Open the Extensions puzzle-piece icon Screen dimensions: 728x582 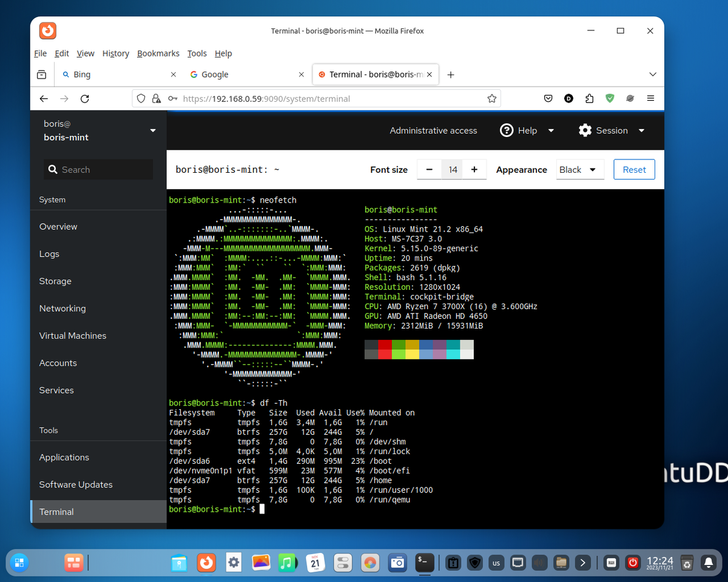point(589,98)
